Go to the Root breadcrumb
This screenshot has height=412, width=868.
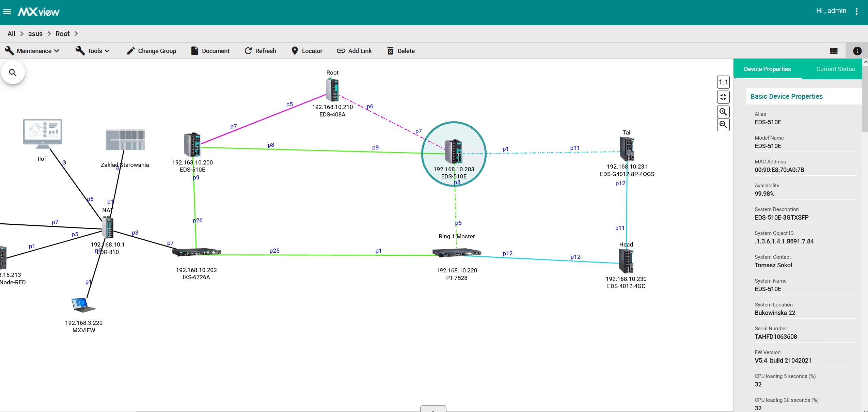tap(63, 34)
